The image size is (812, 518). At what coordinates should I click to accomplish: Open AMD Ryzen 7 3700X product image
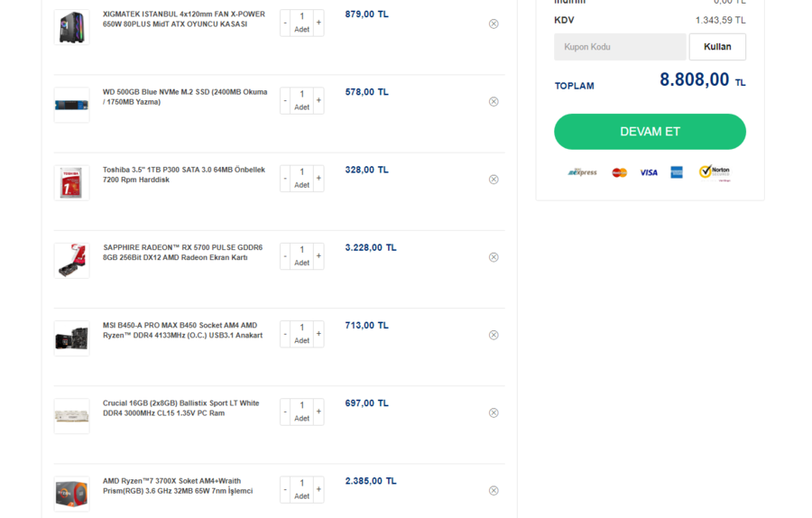coord(72,494)
